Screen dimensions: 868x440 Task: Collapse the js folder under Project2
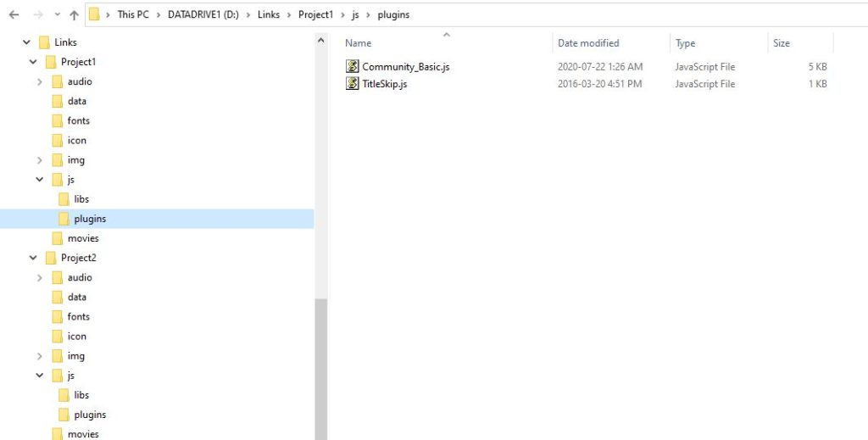[40, 376]
